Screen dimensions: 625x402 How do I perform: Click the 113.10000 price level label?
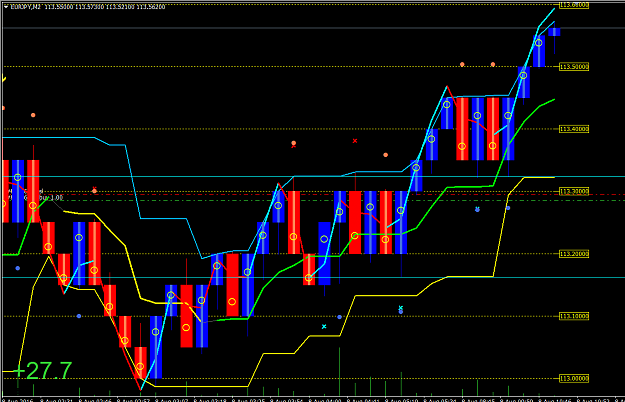(x=574, y=316)
